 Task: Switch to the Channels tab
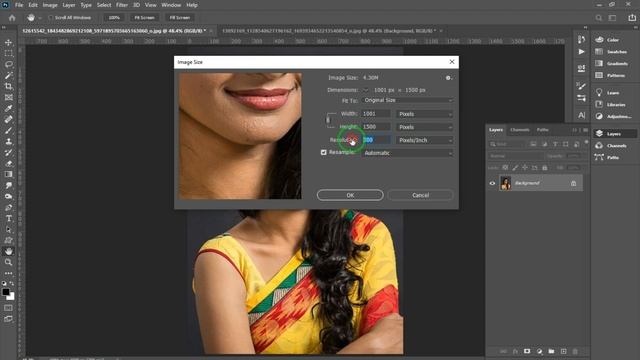click(x=520, y=130)
